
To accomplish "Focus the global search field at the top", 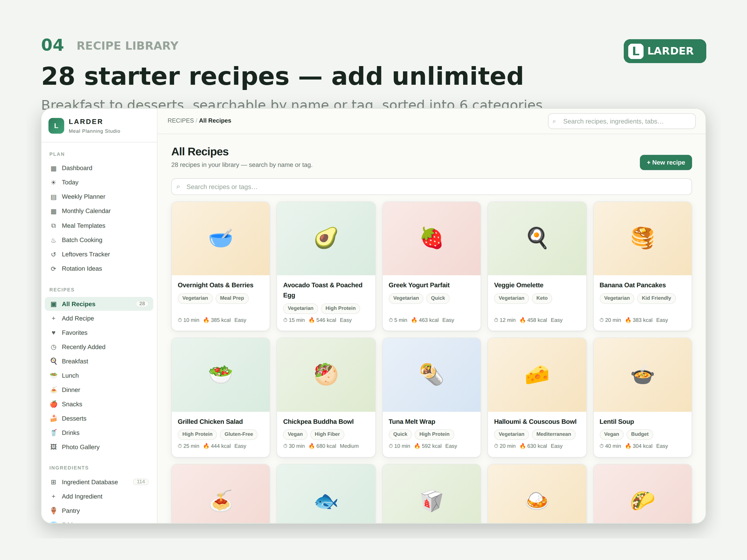I will (622, 121).
